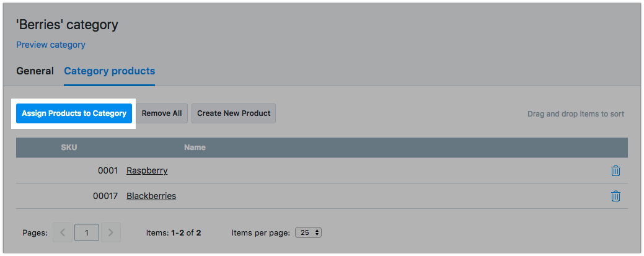Click Assign Products to Category button
This screenshot has height=256, width=644.
[74, 113]
